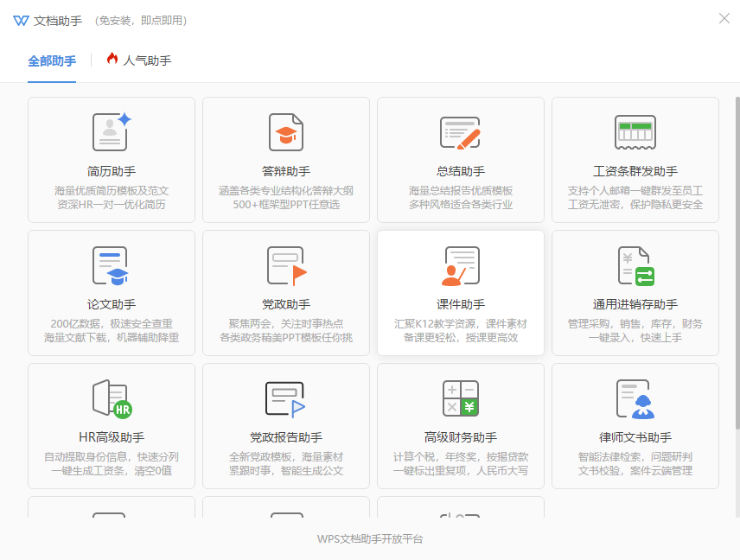Viewport: 740px width, 560px height.
Task: Click the WPS logo in title bar
Action: click(21, 20)
